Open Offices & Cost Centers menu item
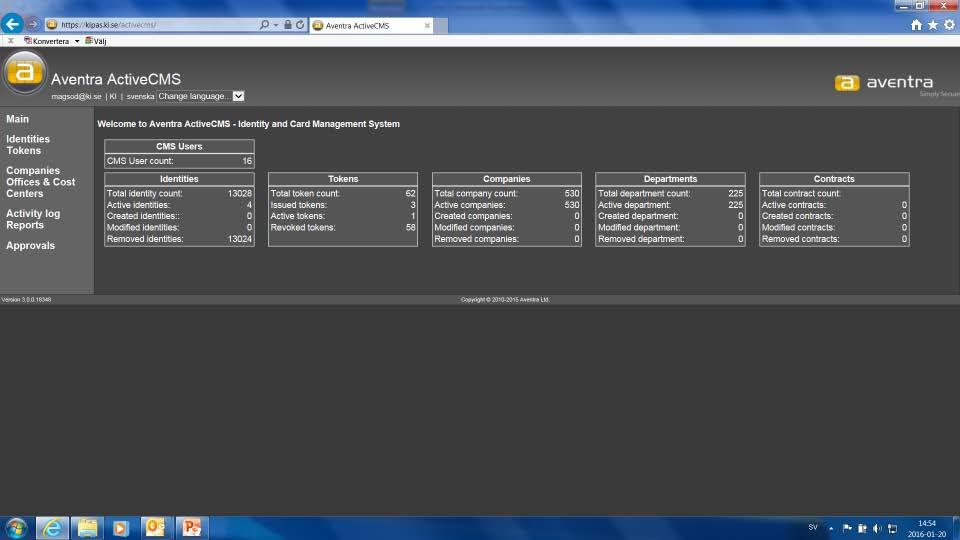Viewport: 960px width, 540px height. (40, 188)
